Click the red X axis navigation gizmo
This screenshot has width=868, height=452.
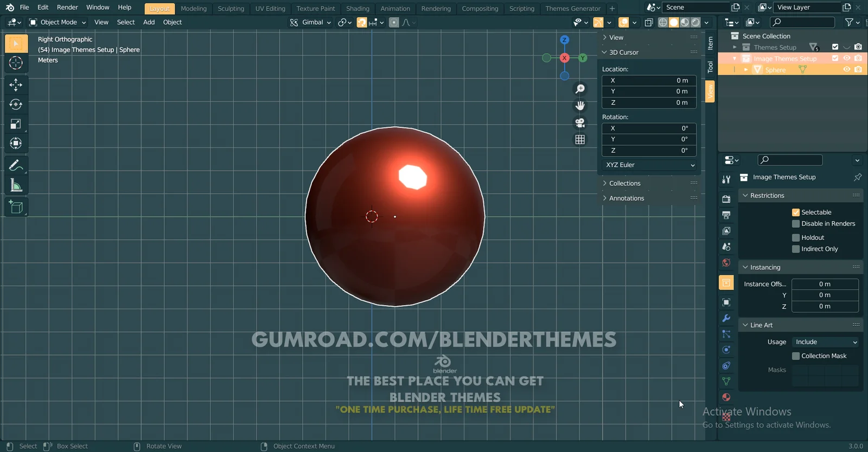pos(564,58)
